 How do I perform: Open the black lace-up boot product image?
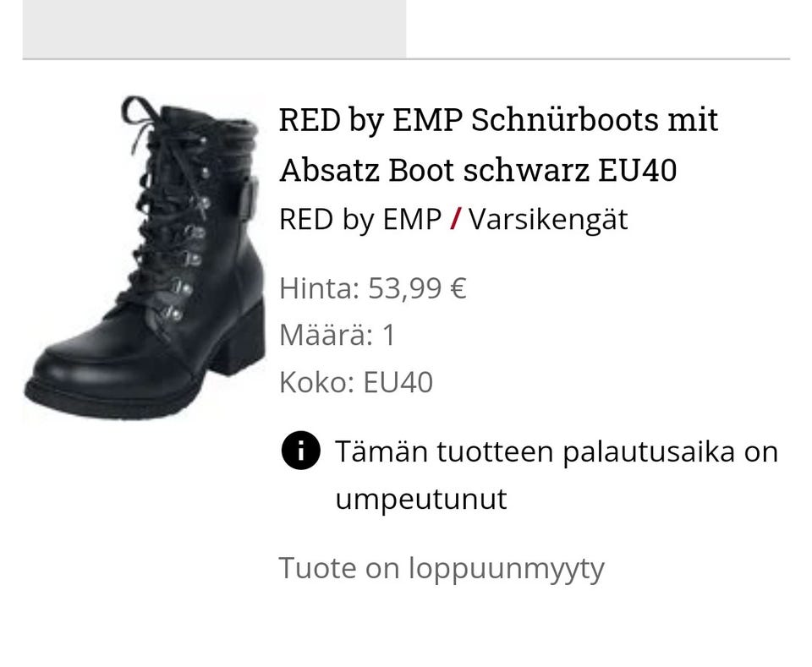(145, 257)
